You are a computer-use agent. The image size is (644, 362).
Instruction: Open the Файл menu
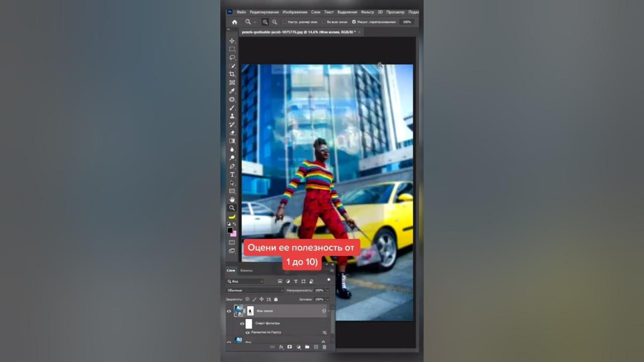coord(242,12)
